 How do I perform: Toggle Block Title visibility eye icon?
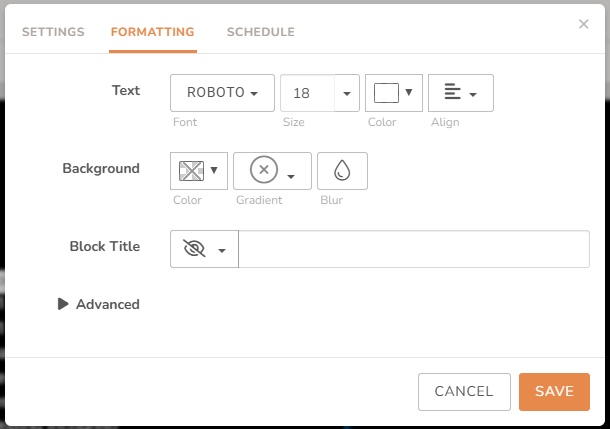click(x=195, y=249)
